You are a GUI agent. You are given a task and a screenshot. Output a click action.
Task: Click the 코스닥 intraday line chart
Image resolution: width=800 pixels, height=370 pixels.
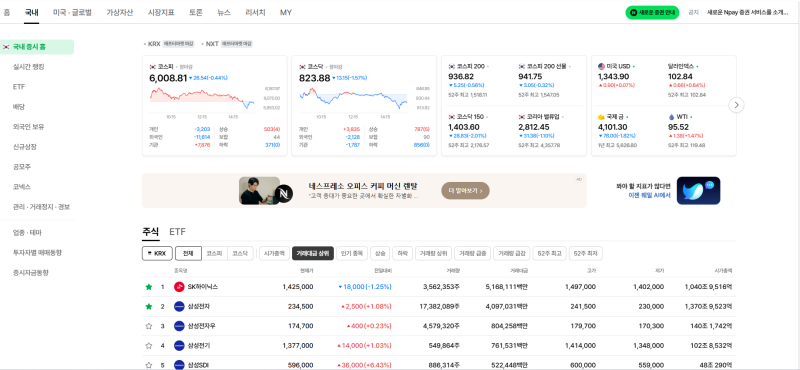pyautogui.click(x=354, y=98)
